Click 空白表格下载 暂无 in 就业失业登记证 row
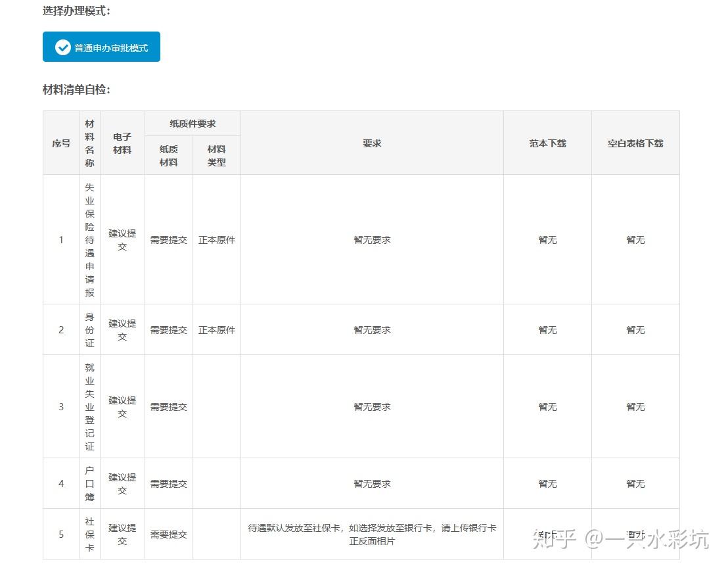Viewport: 728px width, 570px height. 635,407
